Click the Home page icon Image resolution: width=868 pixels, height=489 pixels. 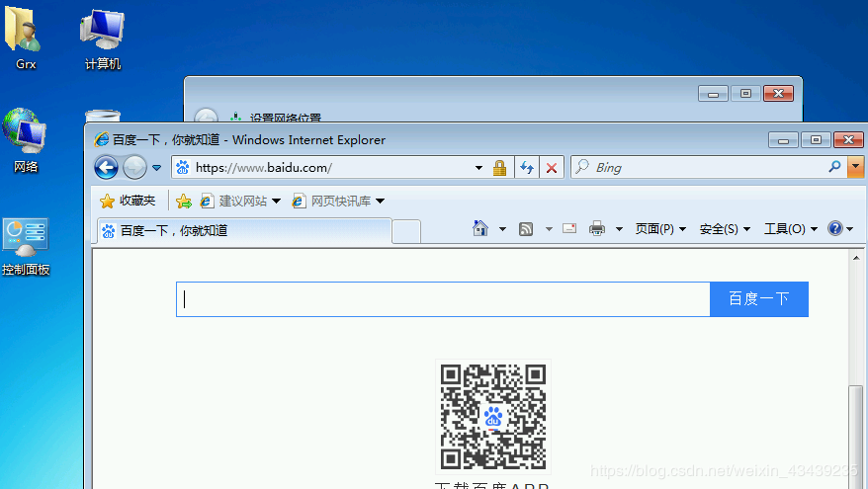[x=480, y=229]
